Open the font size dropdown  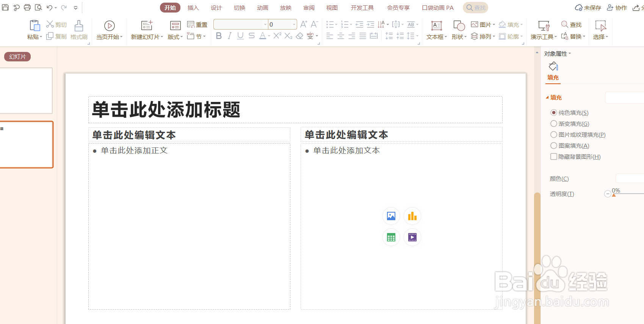pyautogui.click(x=294, y=24)
